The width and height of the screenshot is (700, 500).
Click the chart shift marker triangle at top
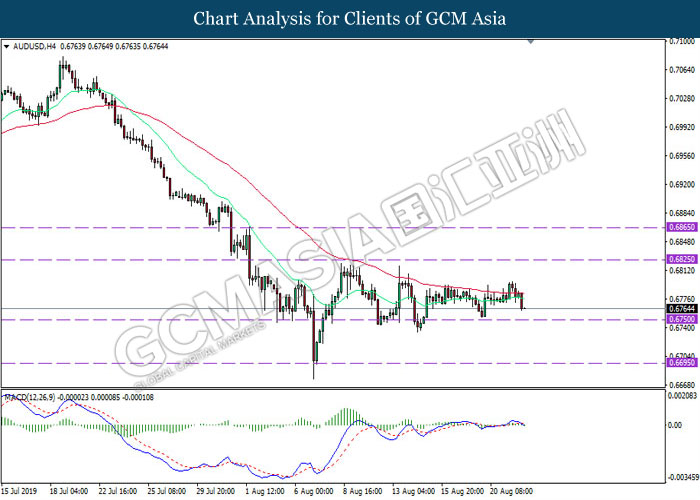click(530, 42)
